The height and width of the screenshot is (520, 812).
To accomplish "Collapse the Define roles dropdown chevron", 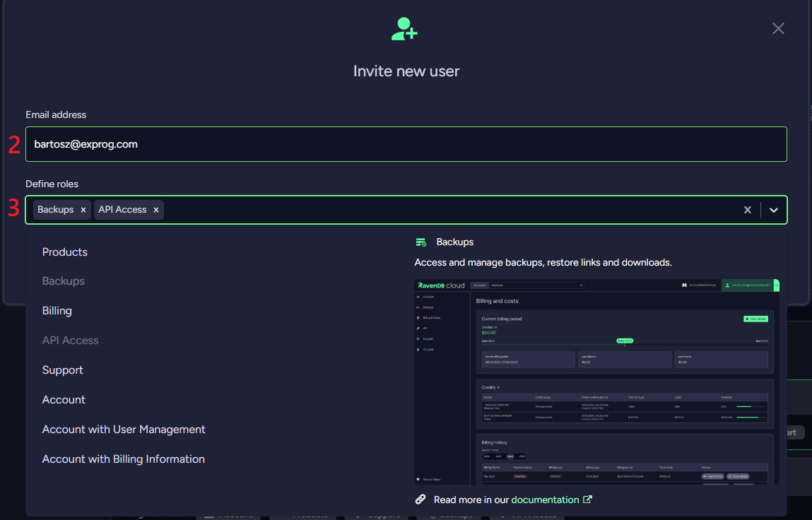I will [x=774, y=210].
